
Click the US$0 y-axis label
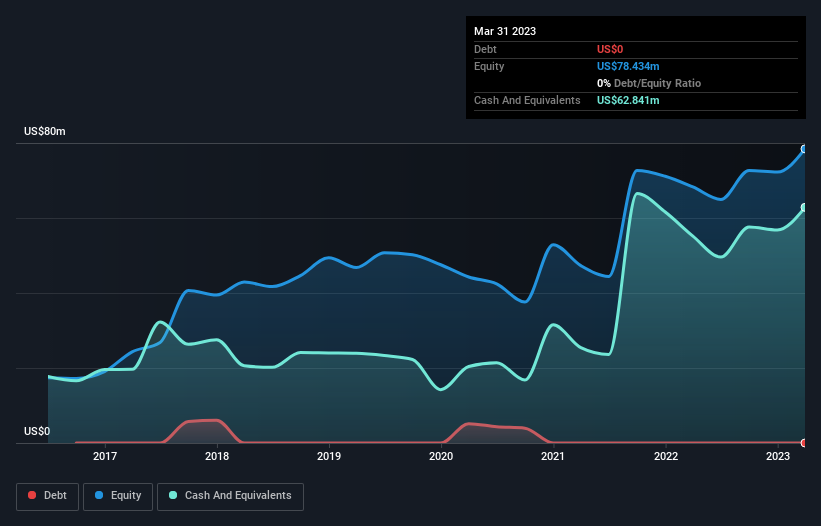click(37, 431)
